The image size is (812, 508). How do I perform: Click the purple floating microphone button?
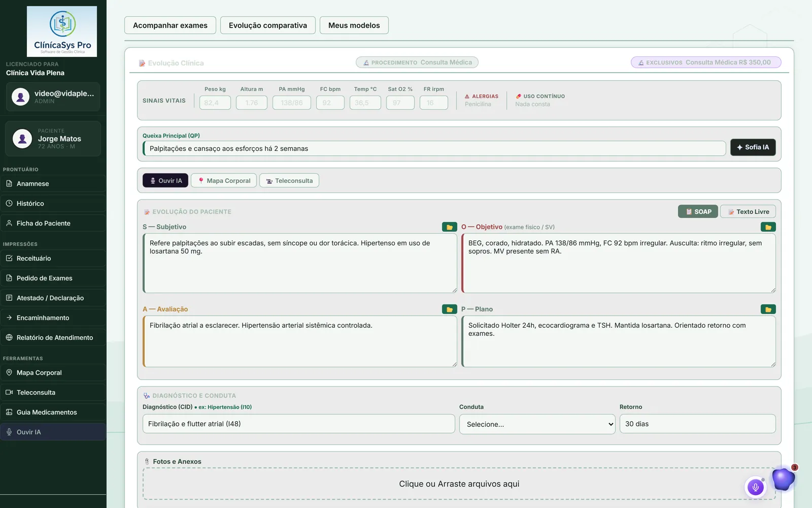(755, 488)
